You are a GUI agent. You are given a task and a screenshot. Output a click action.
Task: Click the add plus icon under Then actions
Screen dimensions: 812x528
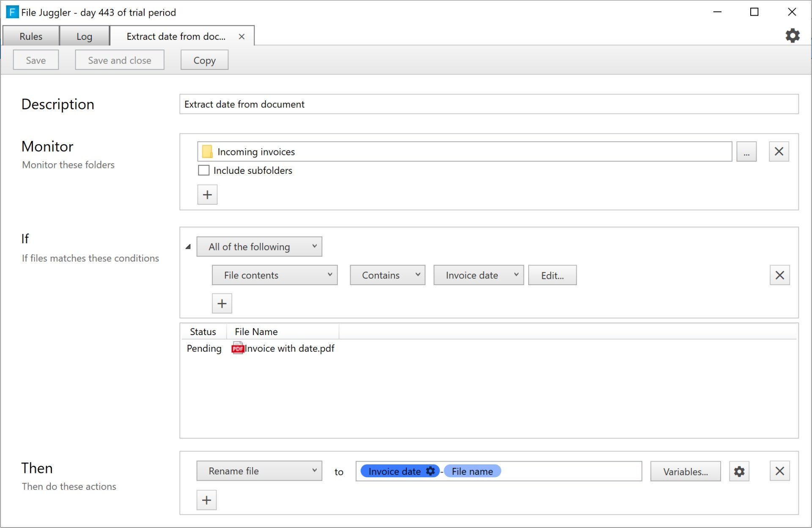click(206, 500)
